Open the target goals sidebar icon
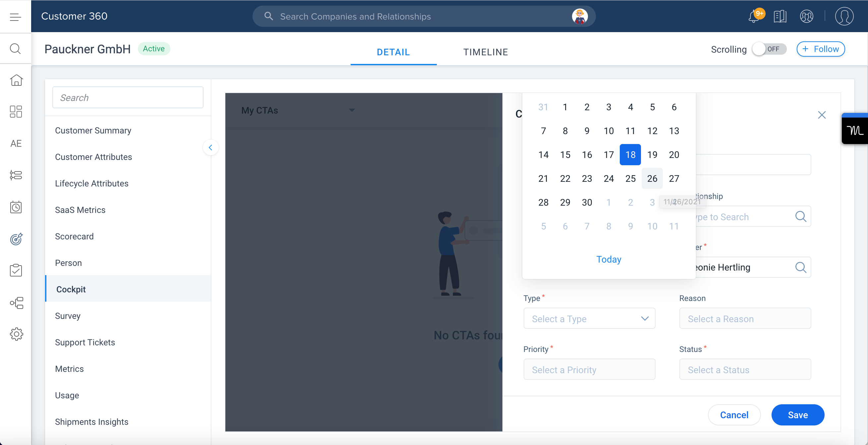Screen dimensions: 868x445 [16, 239]
